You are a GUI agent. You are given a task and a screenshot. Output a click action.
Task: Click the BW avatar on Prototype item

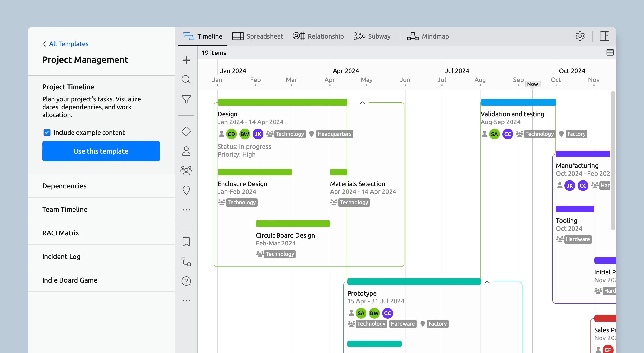374,313
